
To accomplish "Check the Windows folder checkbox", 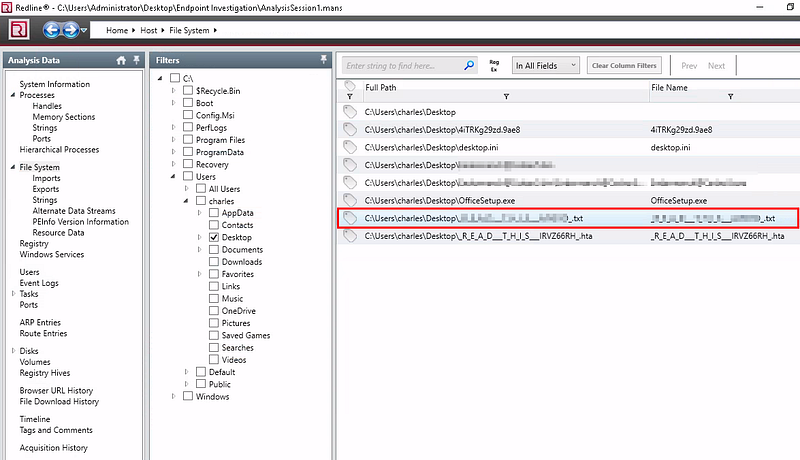I will [188, 396].
